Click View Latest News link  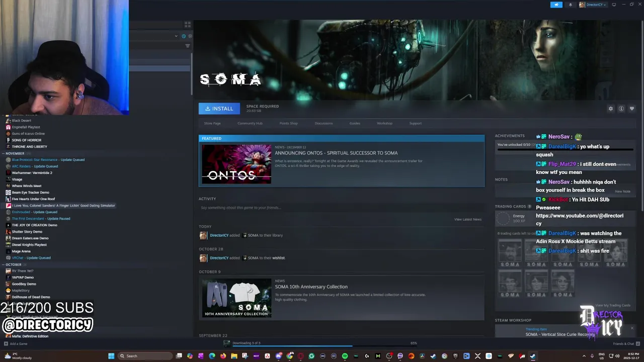click(468, 219)
